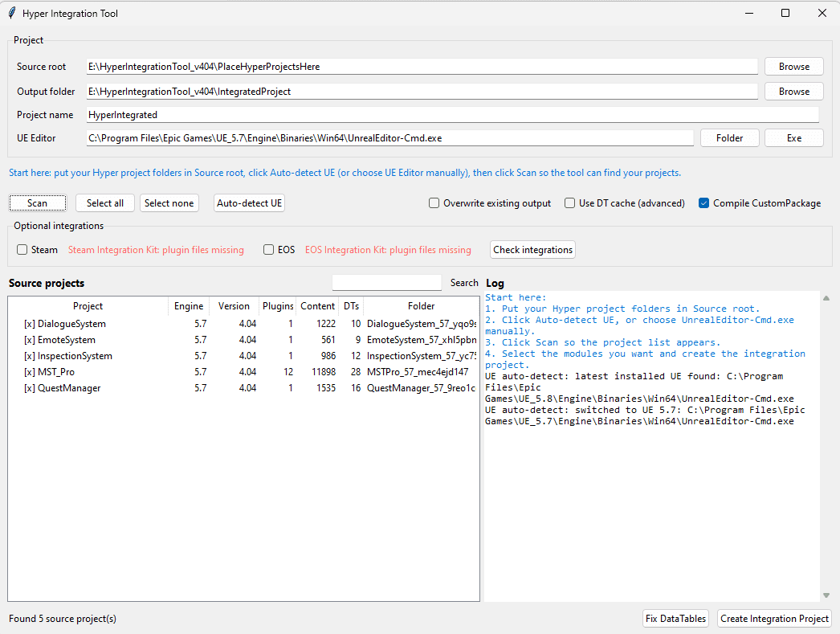Click the Scan button
This screenshot has height=634, width=840.
38,203
